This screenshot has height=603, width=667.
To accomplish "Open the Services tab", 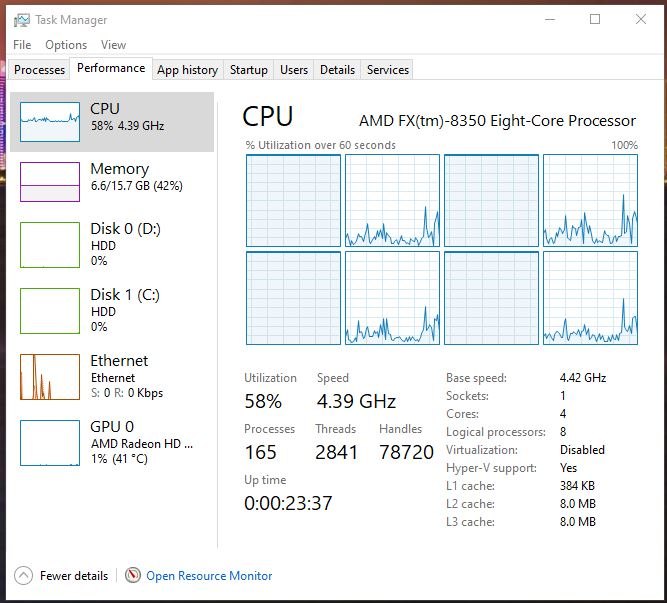I will pos(388,70).
